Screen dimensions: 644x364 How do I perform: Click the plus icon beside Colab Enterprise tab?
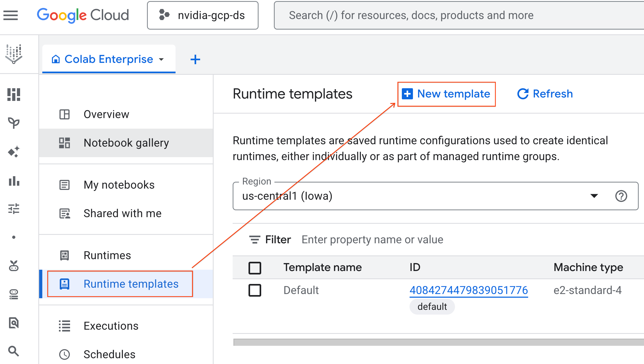195,59
